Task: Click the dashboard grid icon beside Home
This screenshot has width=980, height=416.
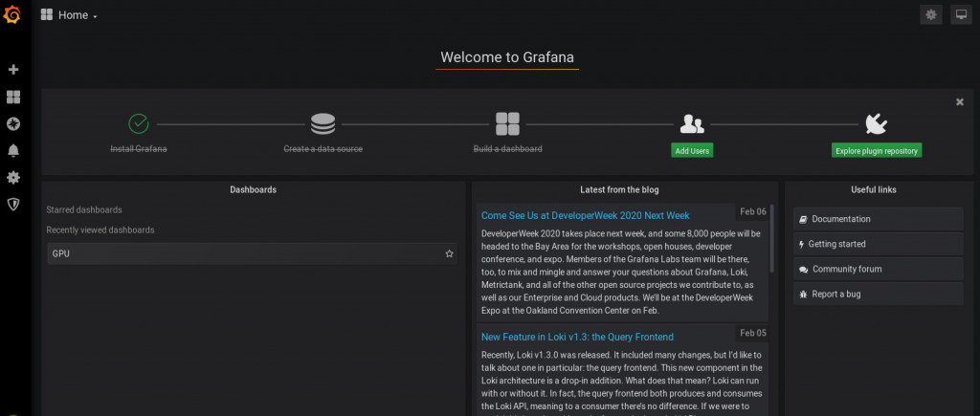Action: (x=47, y=15)
